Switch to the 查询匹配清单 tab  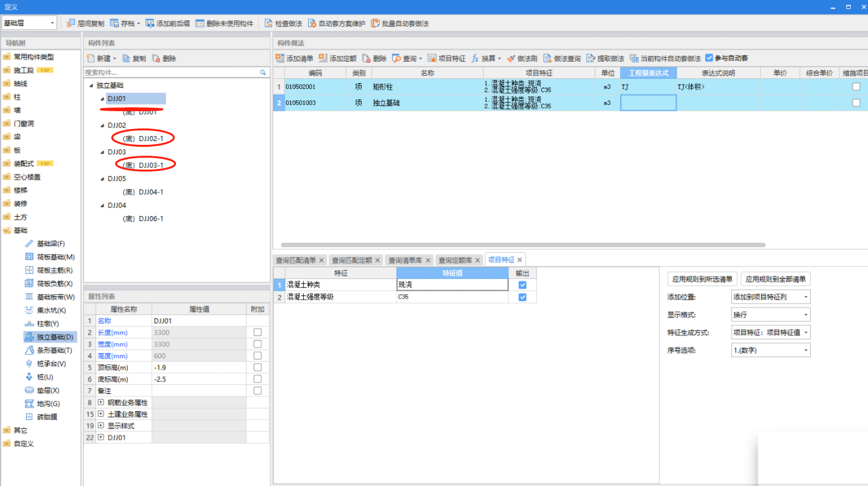click(x=296, y=260)
